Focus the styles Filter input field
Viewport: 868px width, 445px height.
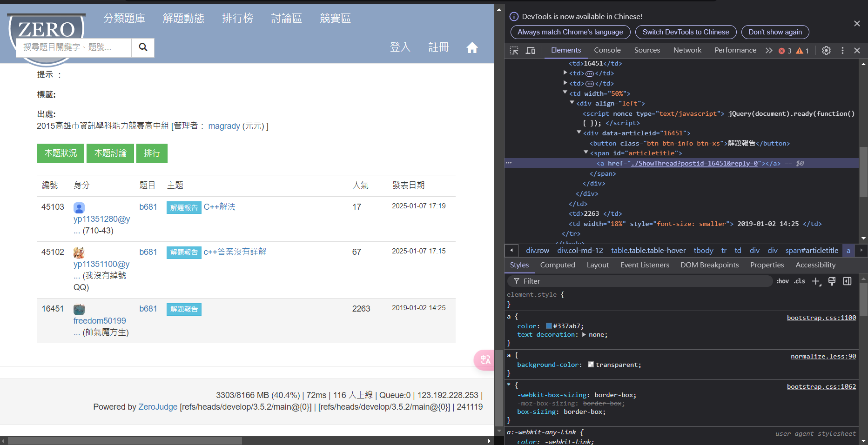tap(642, 281)
